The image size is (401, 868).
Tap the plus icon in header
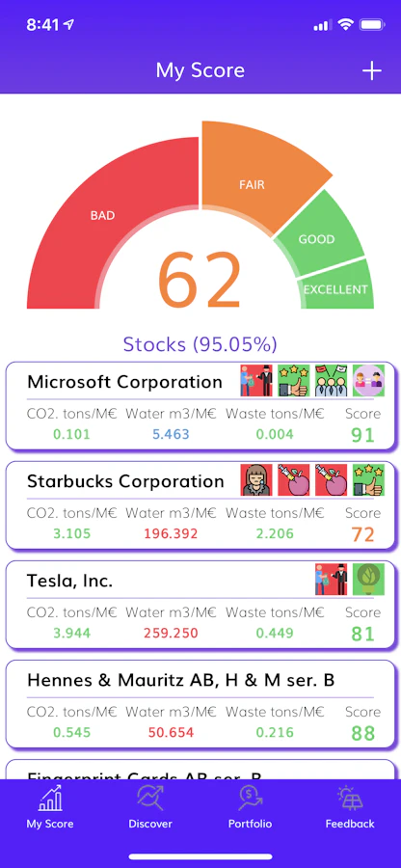pos(372,70)
